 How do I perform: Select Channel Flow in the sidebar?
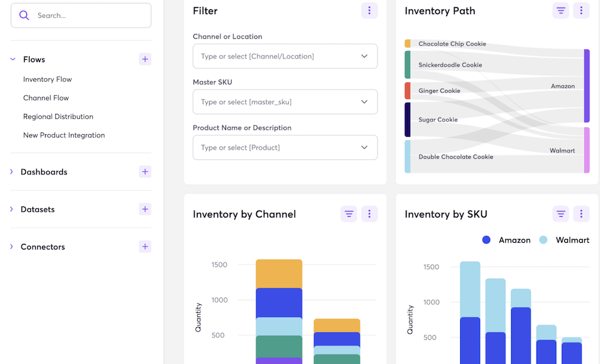coord(44,97)
